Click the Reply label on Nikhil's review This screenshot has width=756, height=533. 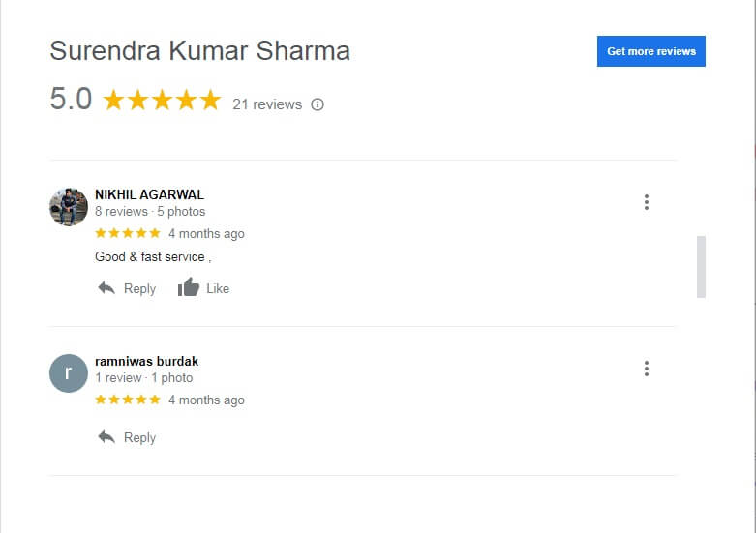point(139,288)
